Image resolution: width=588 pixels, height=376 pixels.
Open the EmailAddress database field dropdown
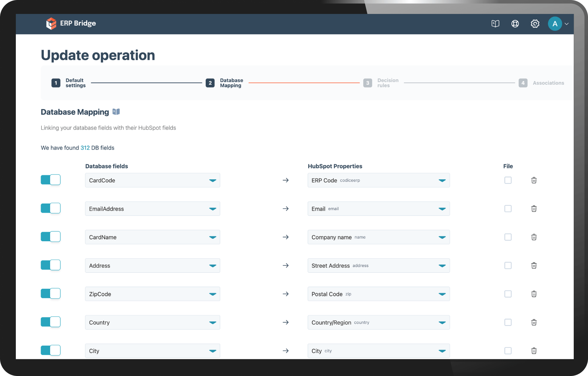[153, 209]
